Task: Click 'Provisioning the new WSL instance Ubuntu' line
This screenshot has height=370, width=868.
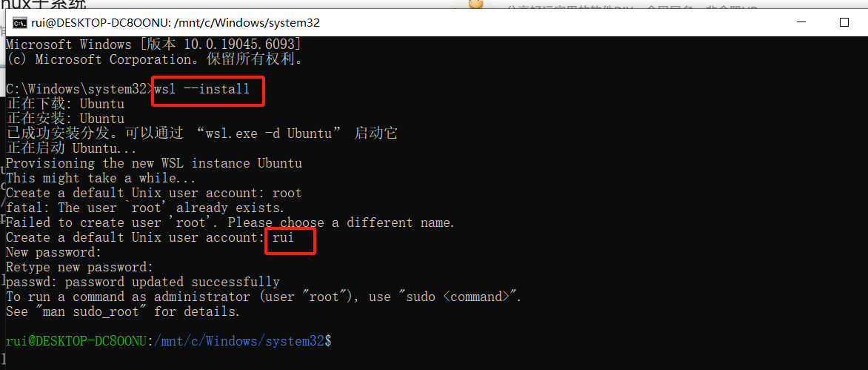Action: tap(154, 163)
